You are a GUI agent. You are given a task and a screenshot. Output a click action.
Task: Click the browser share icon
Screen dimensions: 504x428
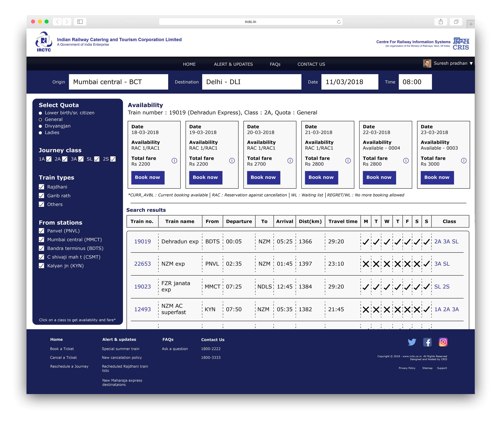click(441, 22)
